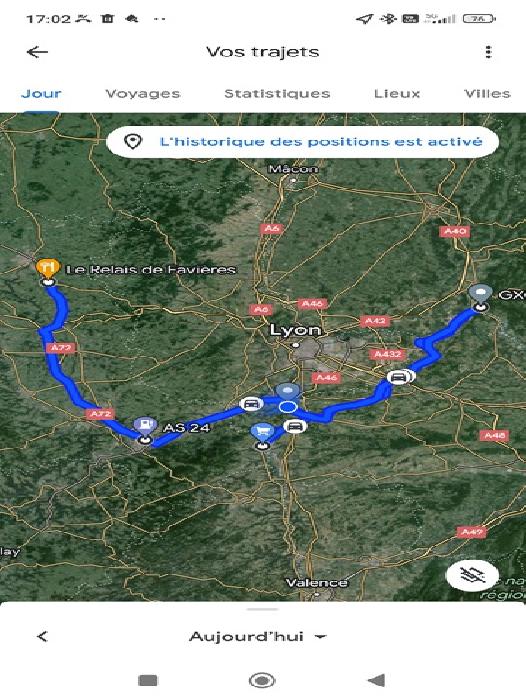Image resolution: width=526 pixels, height=700 pixels.
Task: Tap 'L'historique des positions est activé' banner
Action: click(x=302, y=142)
